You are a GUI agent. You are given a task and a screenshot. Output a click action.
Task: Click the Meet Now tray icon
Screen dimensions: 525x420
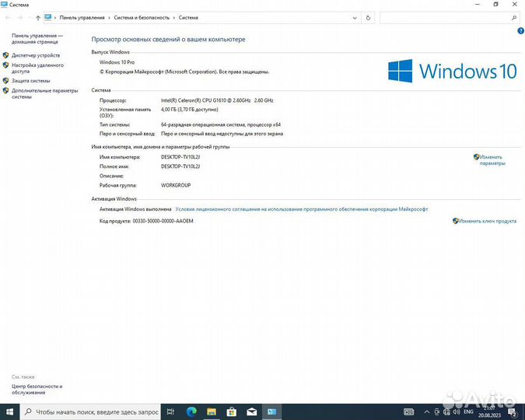(436, 412)
